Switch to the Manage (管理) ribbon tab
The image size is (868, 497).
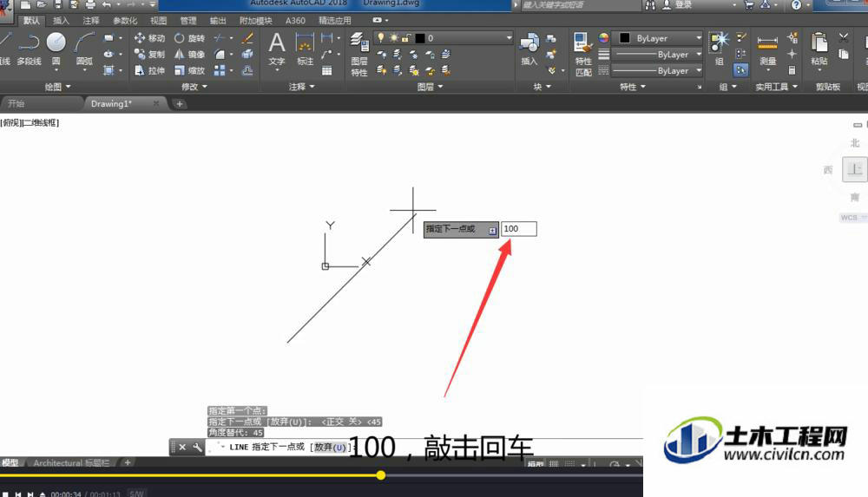tap(188, 21)
